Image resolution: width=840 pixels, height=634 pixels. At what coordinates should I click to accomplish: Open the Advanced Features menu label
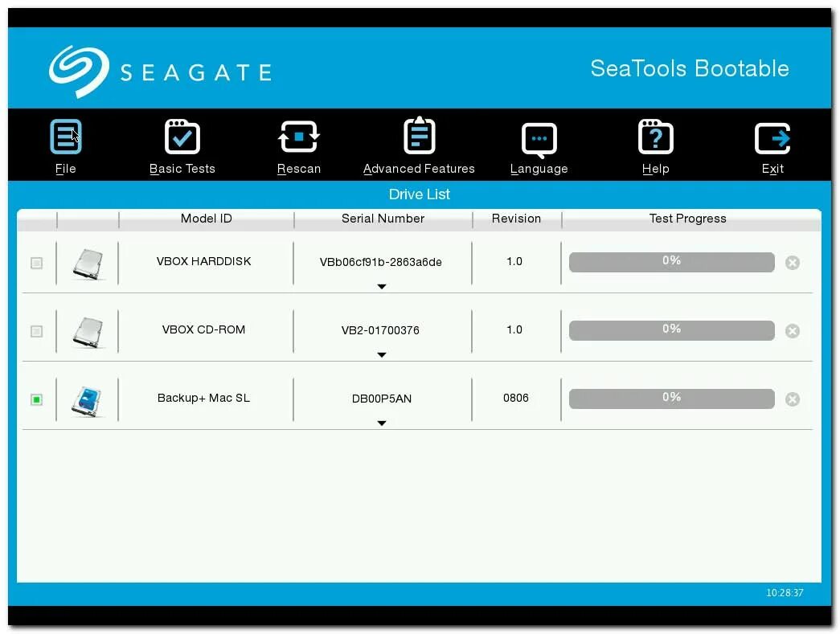[x=419, y=169]
